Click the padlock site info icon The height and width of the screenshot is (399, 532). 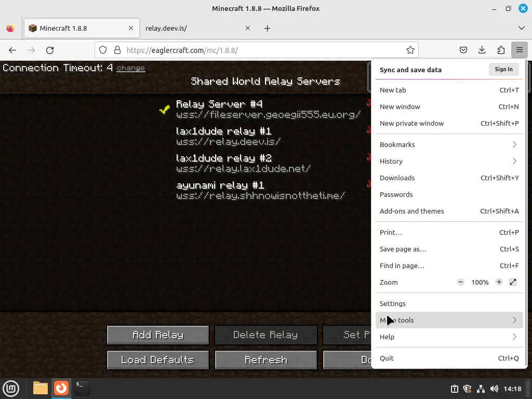[117, 50]
